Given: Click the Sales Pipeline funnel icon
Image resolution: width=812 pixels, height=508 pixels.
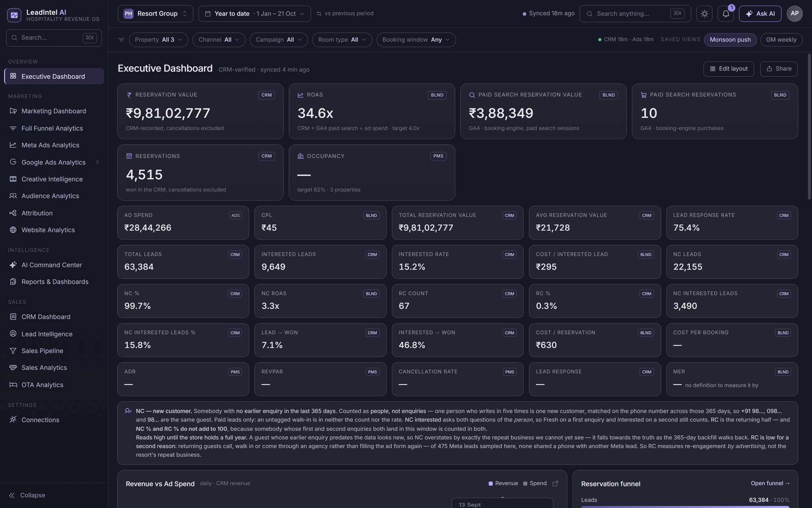Looking at the screenshot, I should click(13, 351).
